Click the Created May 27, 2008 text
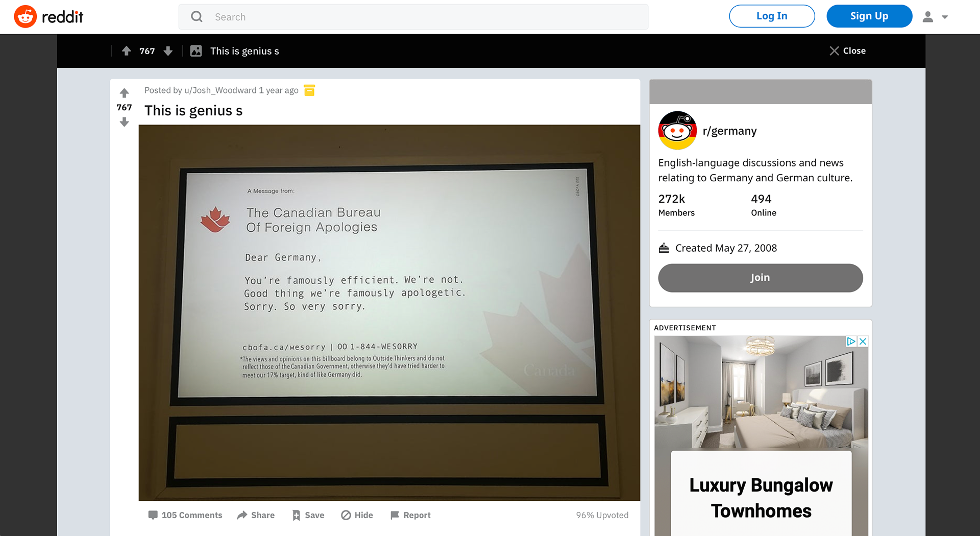The width and height of the screenshot is (980, 536). (x=726, y=248)
